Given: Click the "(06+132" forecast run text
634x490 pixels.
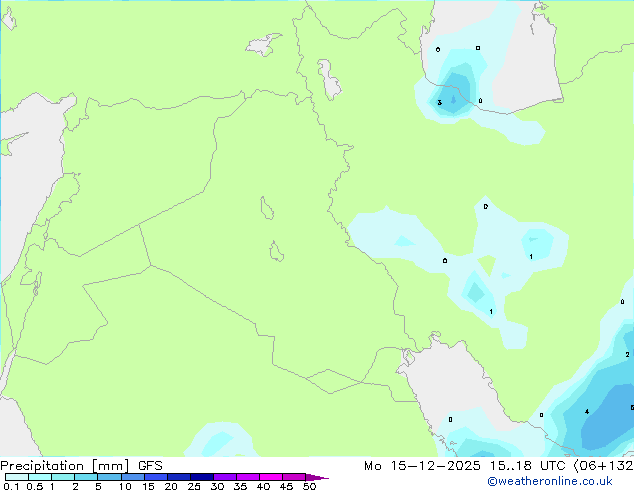Looking at the screenshot, I should click(x=604, y=466).
